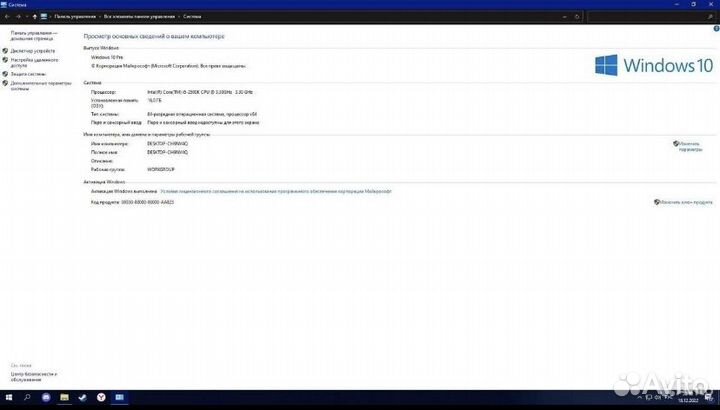Open Yandex Browser from the taskbar

[x=101, y=398]
